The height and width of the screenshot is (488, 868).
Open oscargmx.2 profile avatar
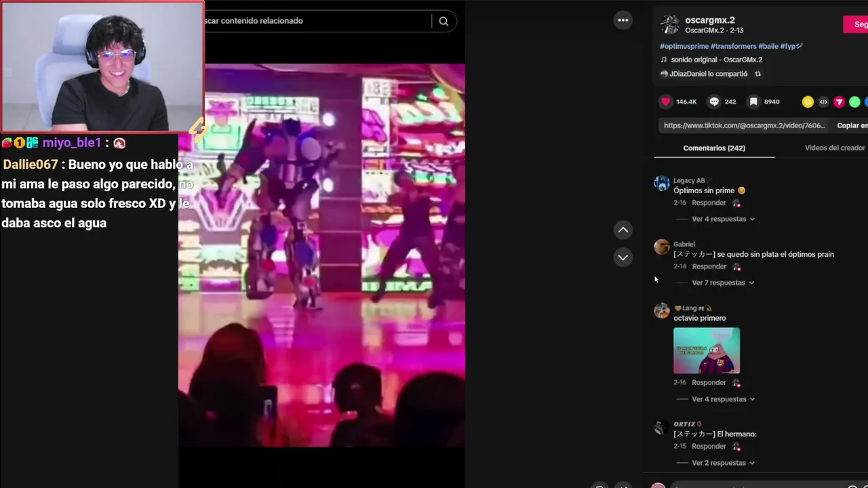coord(670,24)
